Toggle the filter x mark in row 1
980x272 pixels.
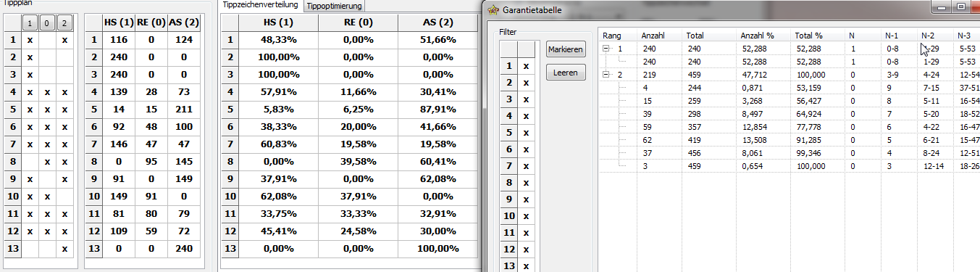[526, 66]
